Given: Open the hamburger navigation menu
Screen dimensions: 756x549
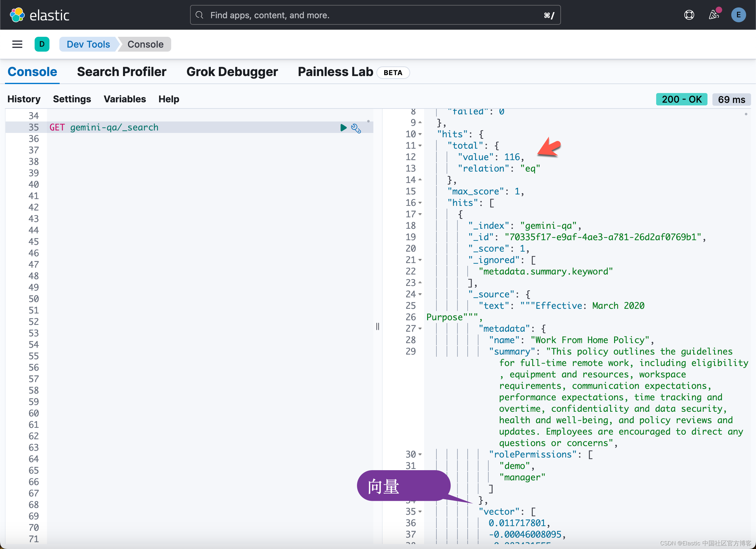Looking at the screenshot, I should click(17, 44).
